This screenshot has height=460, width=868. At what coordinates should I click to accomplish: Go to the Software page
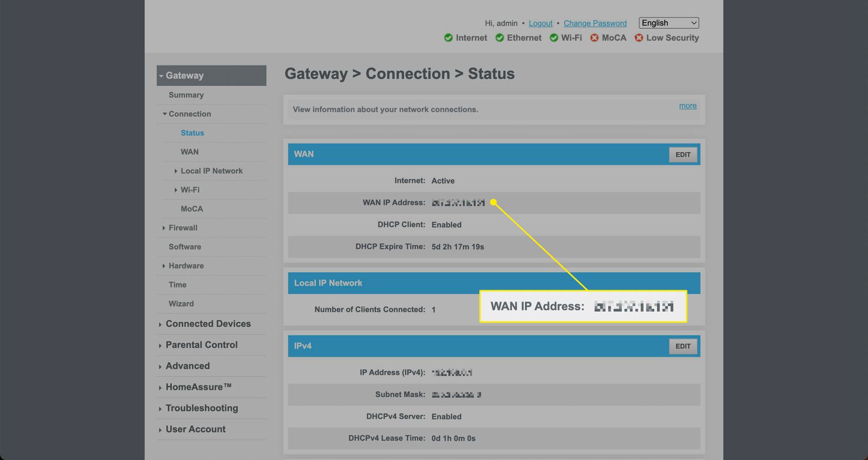[x=185, y=247]
